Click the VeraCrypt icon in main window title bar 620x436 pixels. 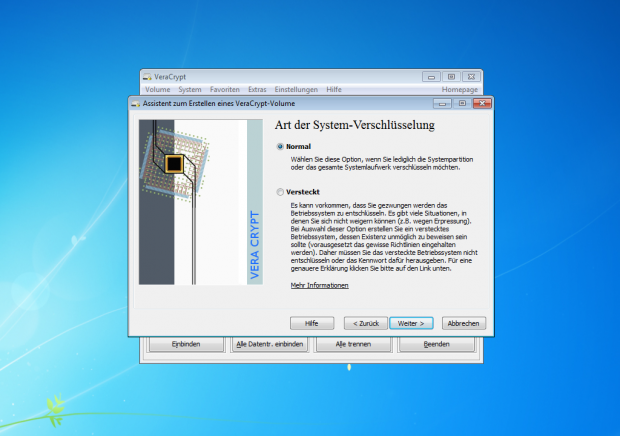coord(147,76)
